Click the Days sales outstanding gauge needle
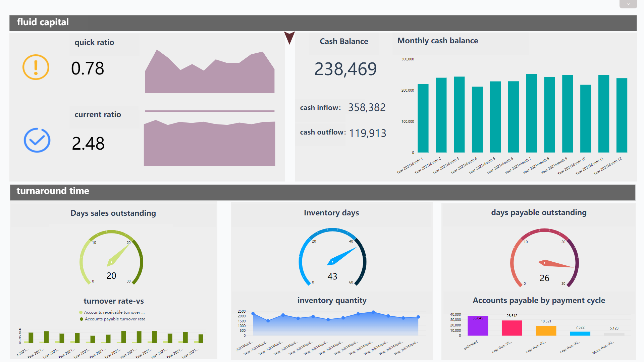The width and height of the screenshot is (644, 362). (x=118, y=255)
